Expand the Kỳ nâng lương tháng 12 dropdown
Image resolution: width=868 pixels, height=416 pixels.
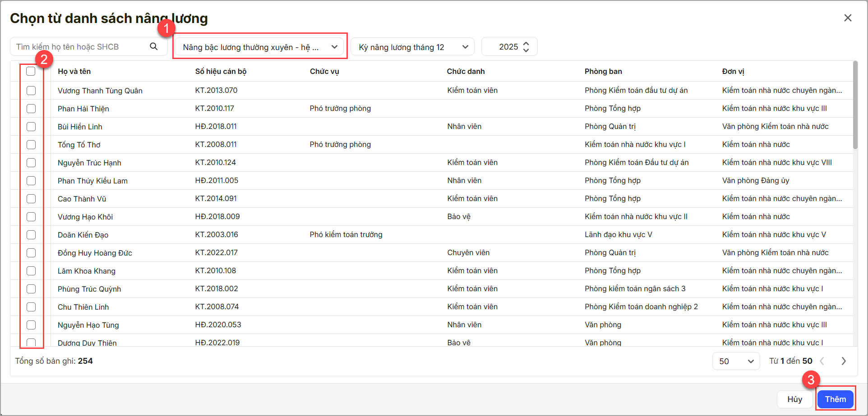[412, 47]
